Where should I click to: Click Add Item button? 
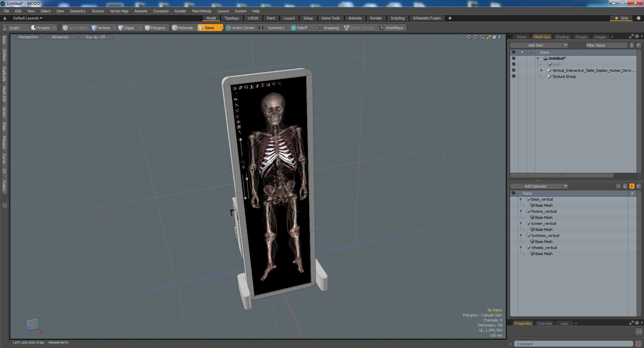tap(536, 45)
